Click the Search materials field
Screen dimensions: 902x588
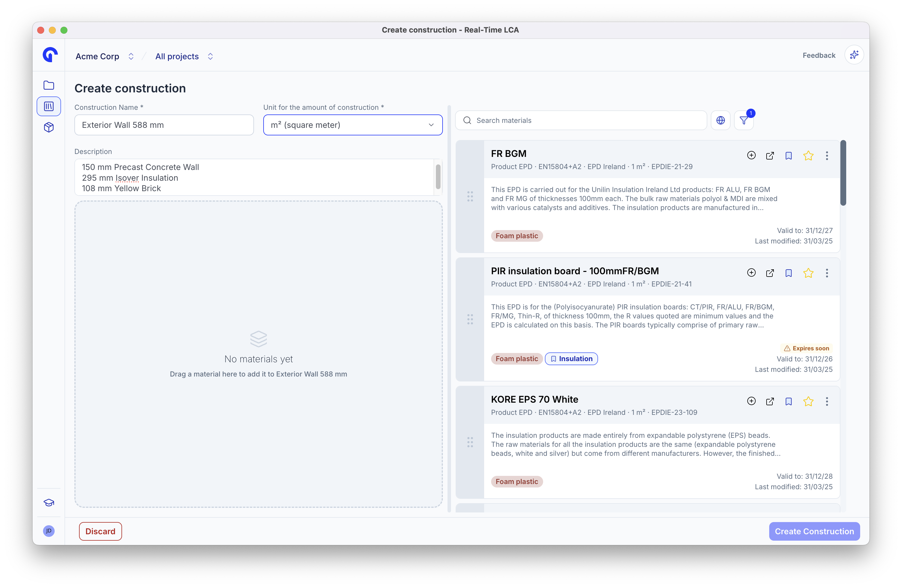click(581, 120)
